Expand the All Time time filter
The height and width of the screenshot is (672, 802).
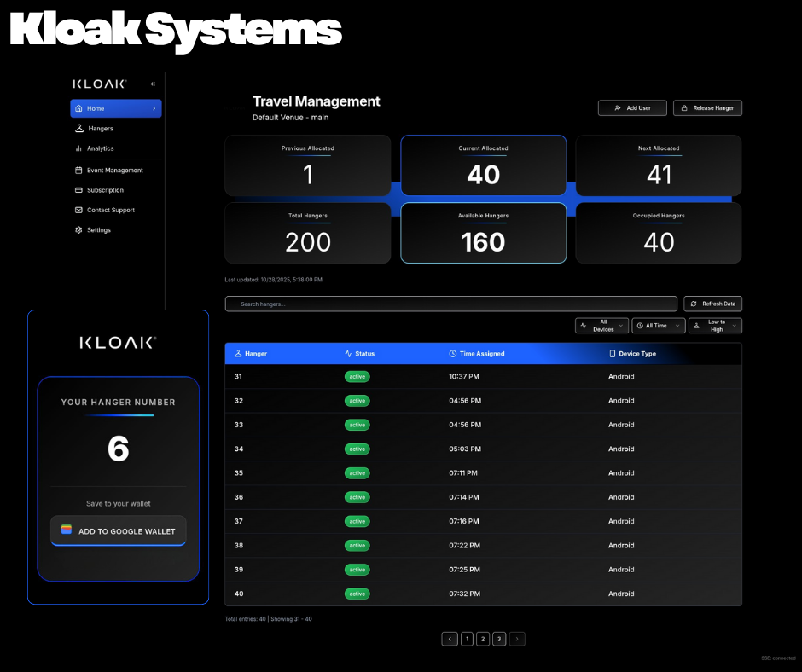(658, 325)
